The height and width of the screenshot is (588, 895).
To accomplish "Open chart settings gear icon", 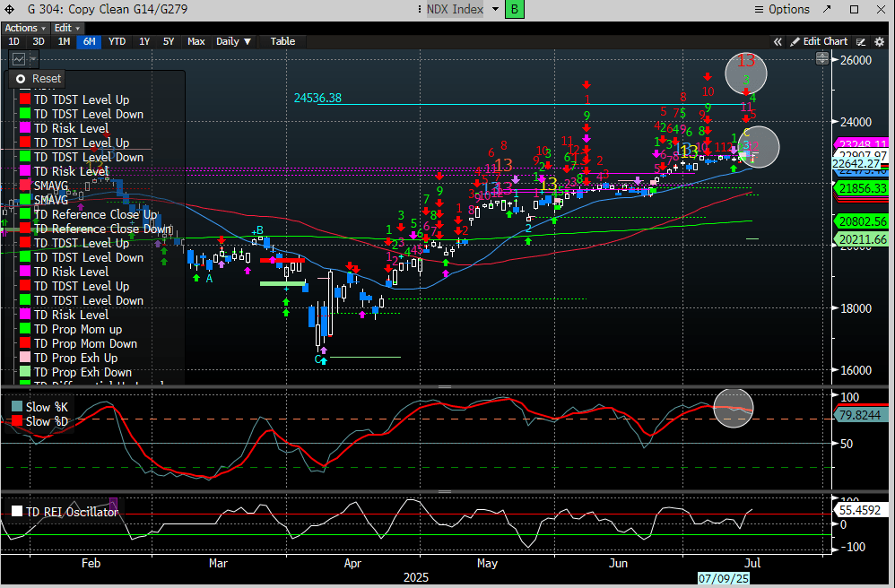I will point(879,41).
